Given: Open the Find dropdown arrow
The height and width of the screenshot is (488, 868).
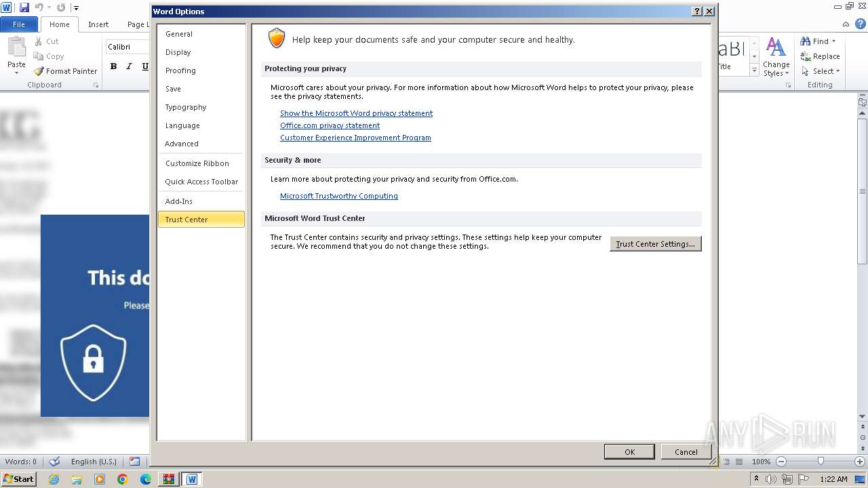Looking at the screenshot, I should [834, 41].
